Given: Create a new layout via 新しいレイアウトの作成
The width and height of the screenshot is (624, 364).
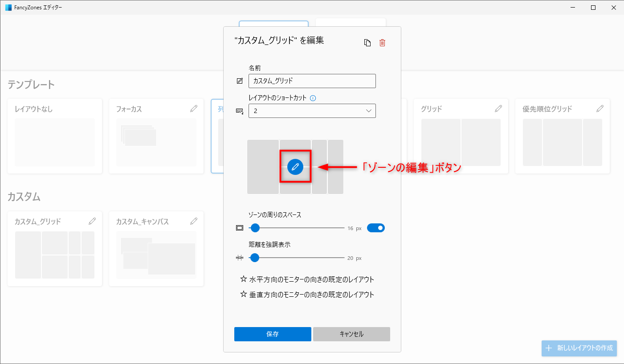Looking at the screenshot, I should tap(579, 348).
